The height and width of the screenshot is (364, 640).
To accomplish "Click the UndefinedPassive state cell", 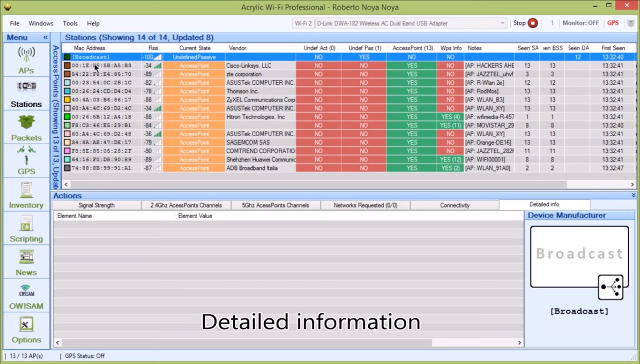I will [x=194, y=57].
